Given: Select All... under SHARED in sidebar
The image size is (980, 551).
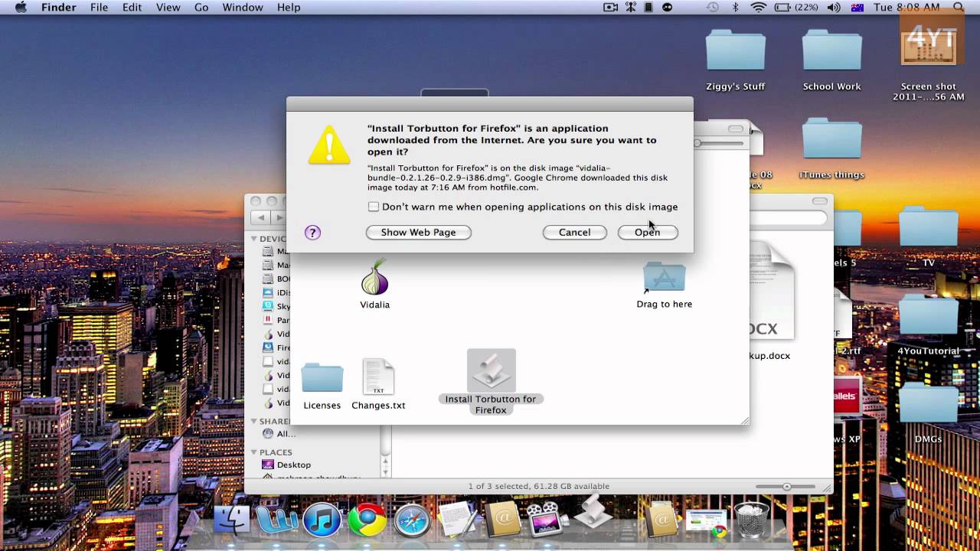Looking at the screenshot, I should coord(279,433).
